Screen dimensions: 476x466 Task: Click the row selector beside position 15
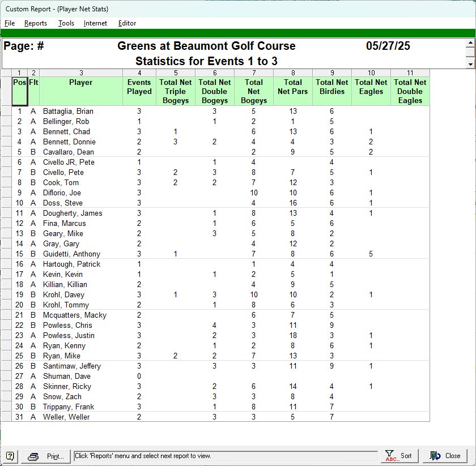(6, 254)
